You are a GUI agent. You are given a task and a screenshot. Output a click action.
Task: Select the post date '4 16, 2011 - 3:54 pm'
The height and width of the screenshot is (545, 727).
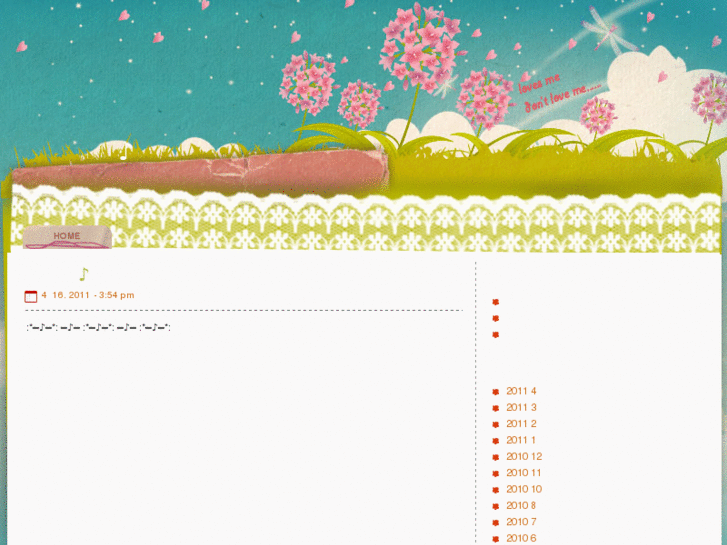[x=88, y=295]
